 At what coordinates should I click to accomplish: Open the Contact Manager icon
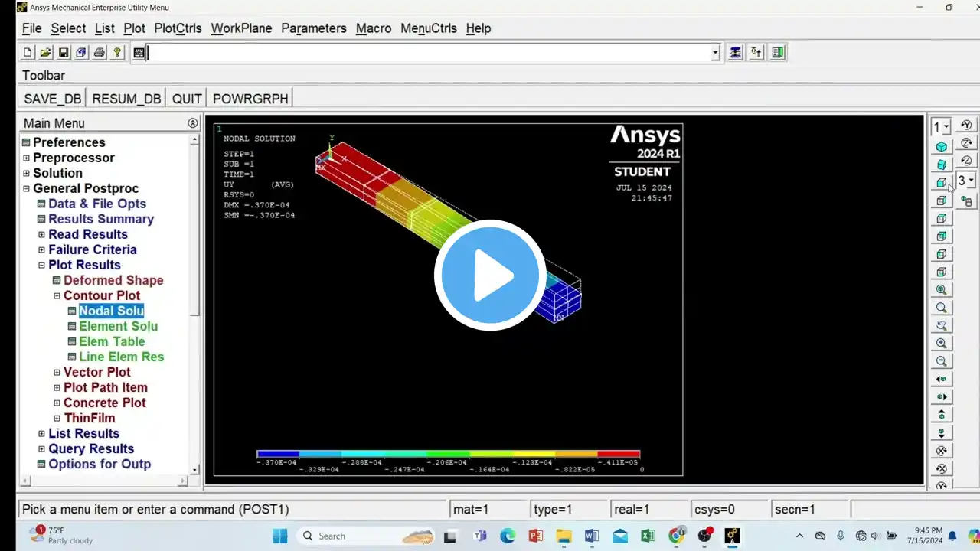(778, 53)
